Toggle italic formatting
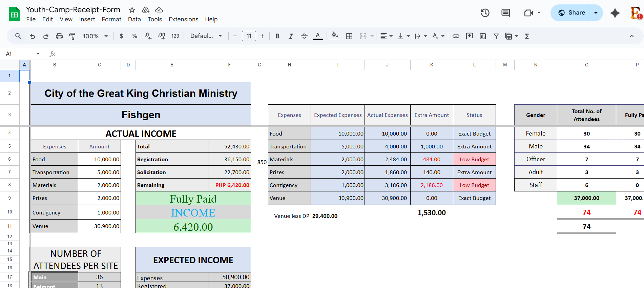Image resolution: width=644 pixels, height=288 pixels. point(291,36)
